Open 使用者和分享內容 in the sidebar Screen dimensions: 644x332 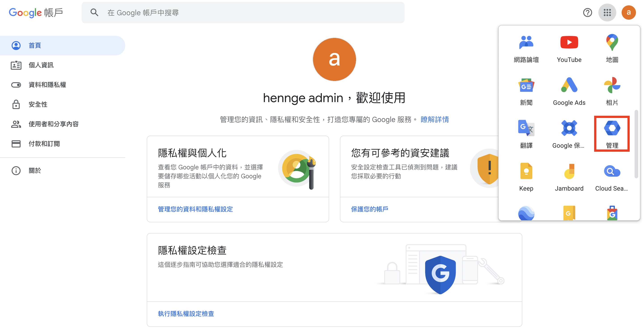(x=63, y=124)
